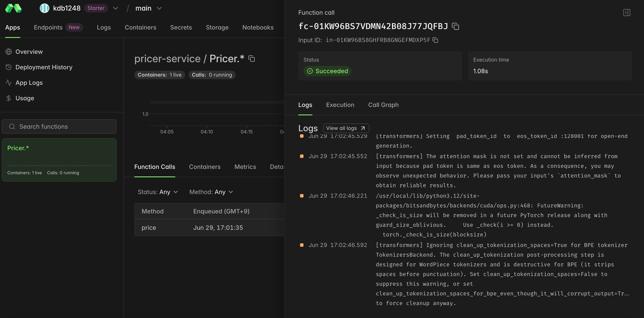Image resolution: width=644 pixels, height=318 pixels.
Task: Open the Metrics tab
Action: coord(245,167)
